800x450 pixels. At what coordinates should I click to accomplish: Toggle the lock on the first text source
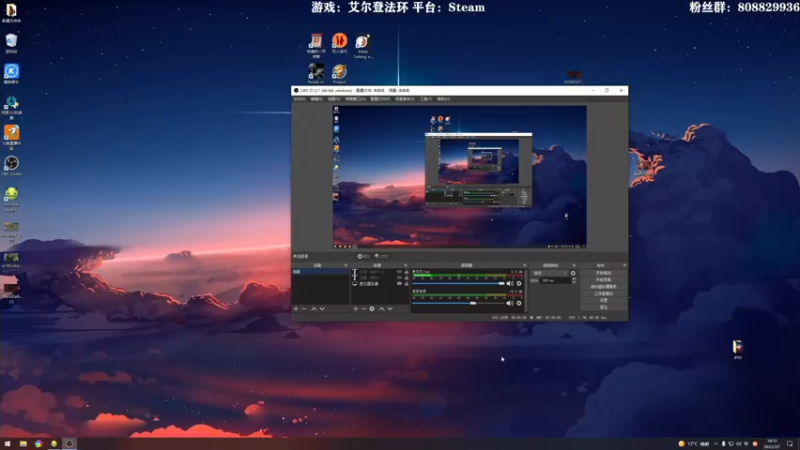(x=407, y=271)
